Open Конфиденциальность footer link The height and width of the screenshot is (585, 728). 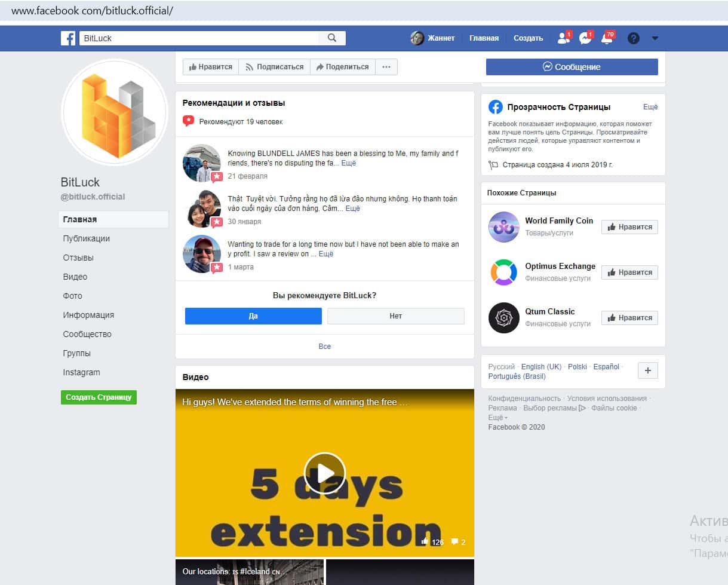click(524, 399)
